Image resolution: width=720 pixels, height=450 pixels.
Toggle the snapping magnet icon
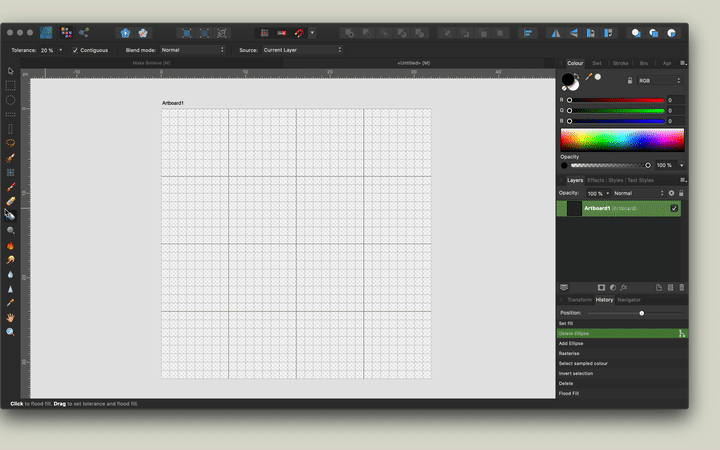[x=299, y=33]
